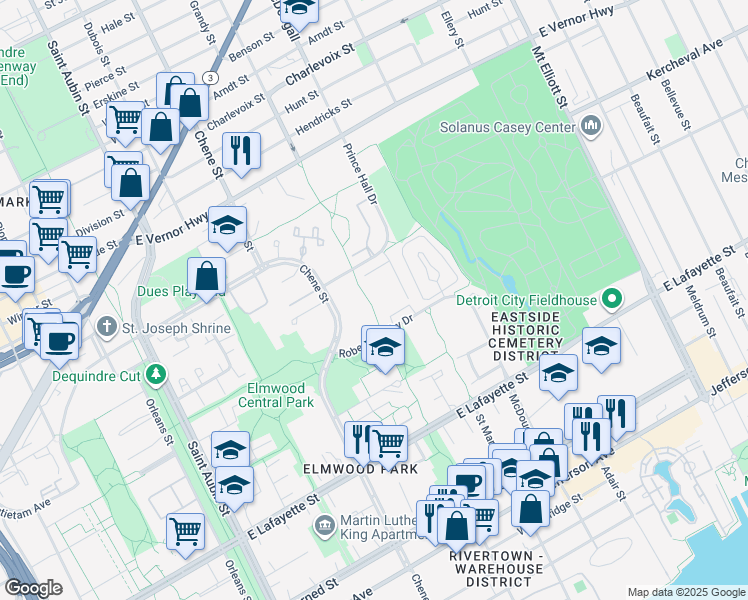Click the restaurant marker above Elmwood Park label

click(x=361, y=438)
